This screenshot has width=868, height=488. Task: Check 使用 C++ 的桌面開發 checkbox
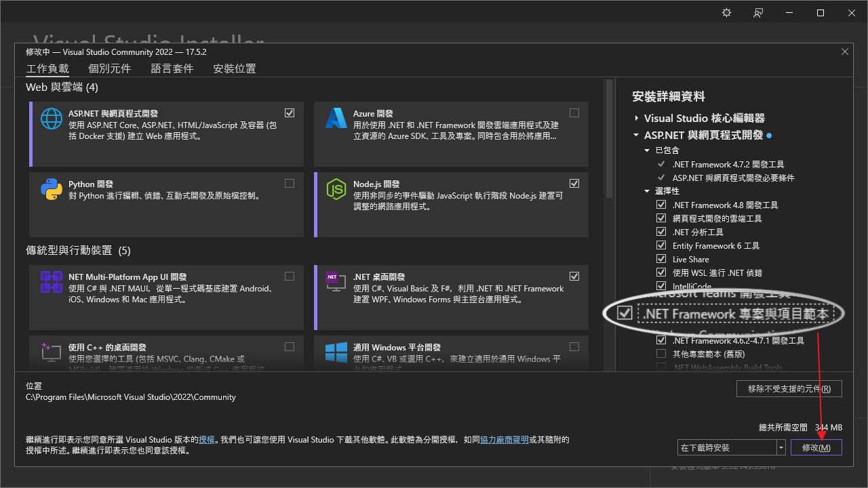[290, 346]
